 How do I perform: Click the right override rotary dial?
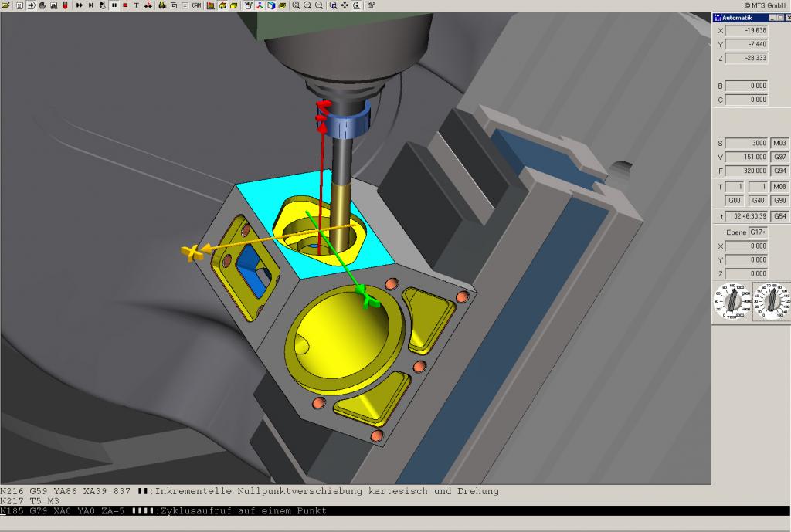click(772, 302)
